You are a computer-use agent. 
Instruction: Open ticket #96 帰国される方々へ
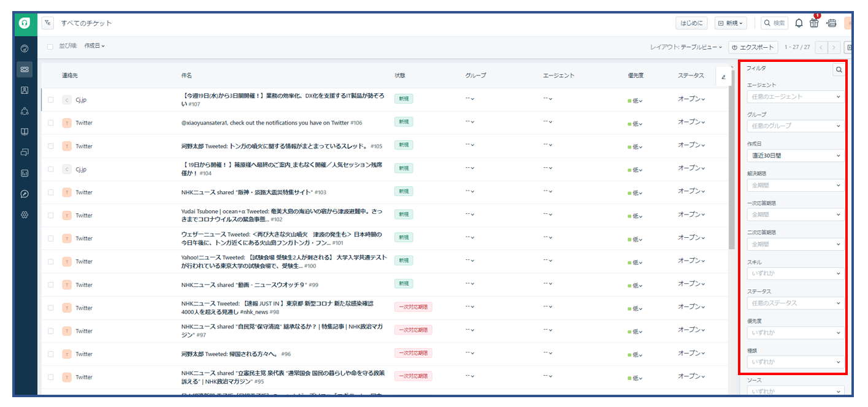tap(236, 354)
